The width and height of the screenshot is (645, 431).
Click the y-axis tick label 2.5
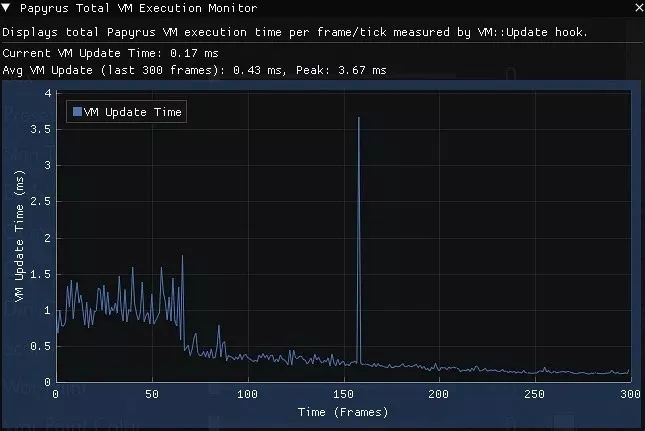(x=40, y=202)
